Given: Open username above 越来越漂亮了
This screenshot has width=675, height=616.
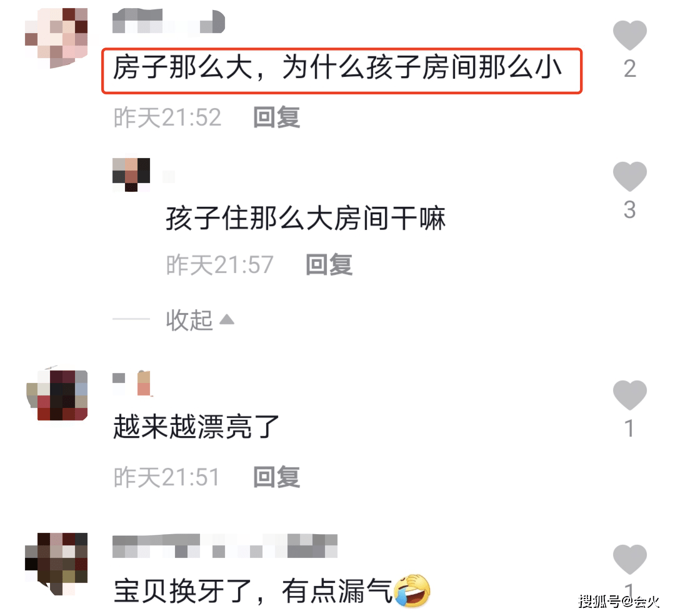Looking at the screenshot, I should pyautogui.click(x=132, y=383).
